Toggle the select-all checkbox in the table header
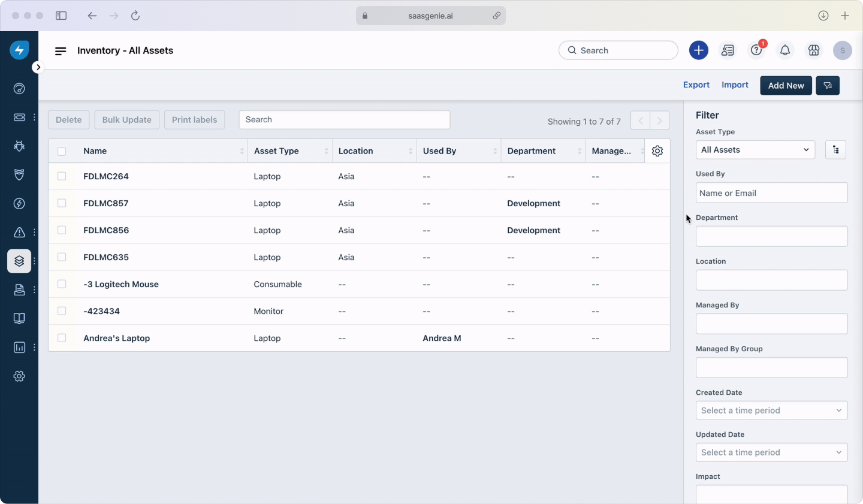This screenshot has height=504, width=863. pos(62,151)
